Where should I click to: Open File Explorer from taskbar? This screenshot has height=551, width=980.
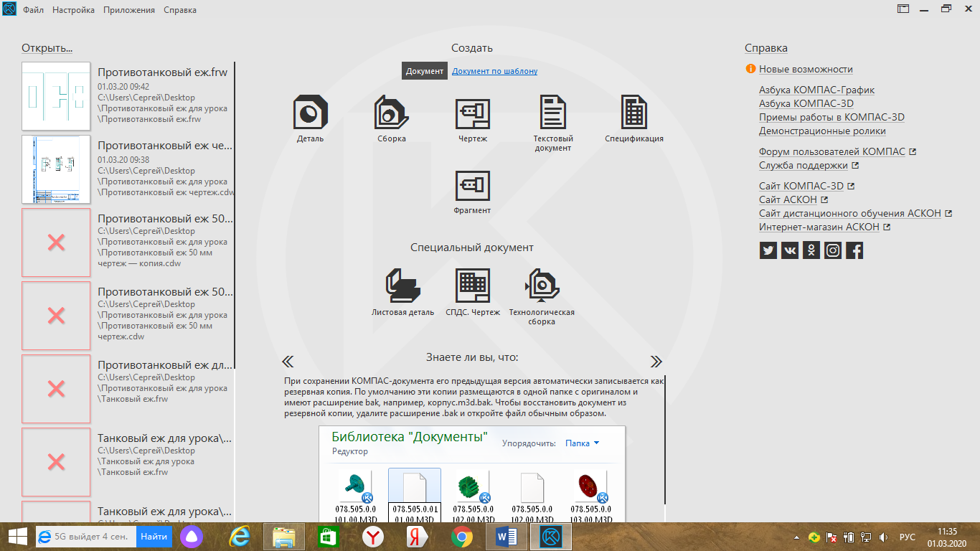coord(284,537)
